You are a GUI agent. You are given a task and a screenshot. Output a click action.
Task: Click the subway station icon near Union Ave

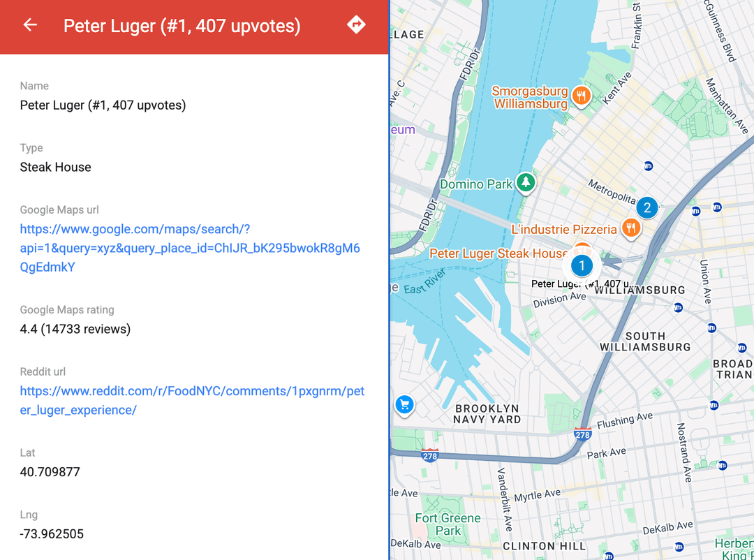(x=711, y=327)
